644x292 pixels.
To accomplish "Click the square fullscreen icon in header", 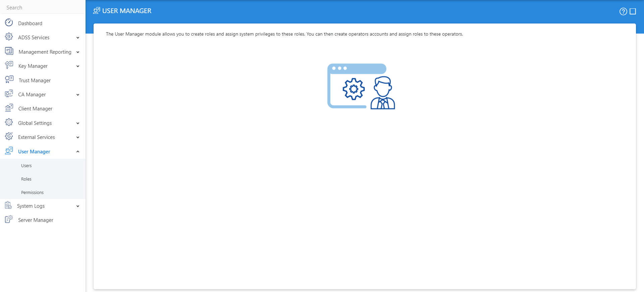I will (x=633, y=11).
